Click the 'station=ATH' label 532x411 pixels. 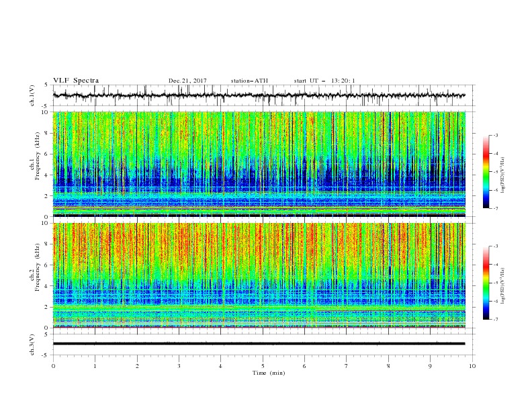249,81
